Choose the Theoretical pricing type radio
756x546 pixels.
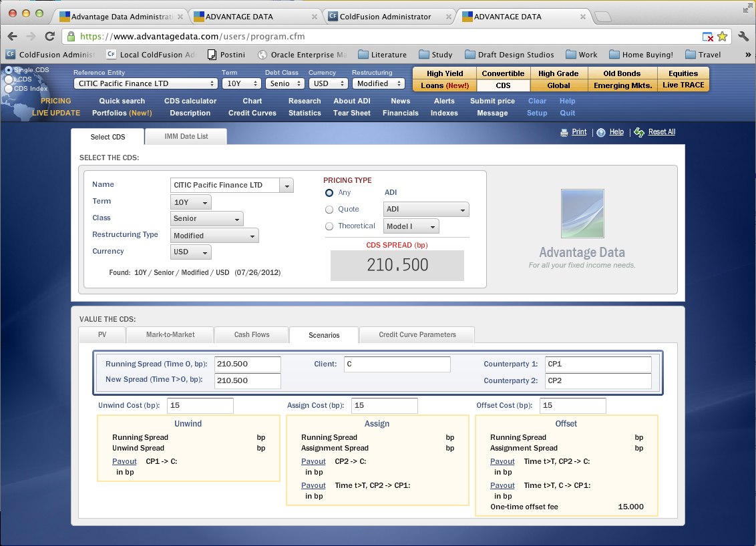pos(329,226)
